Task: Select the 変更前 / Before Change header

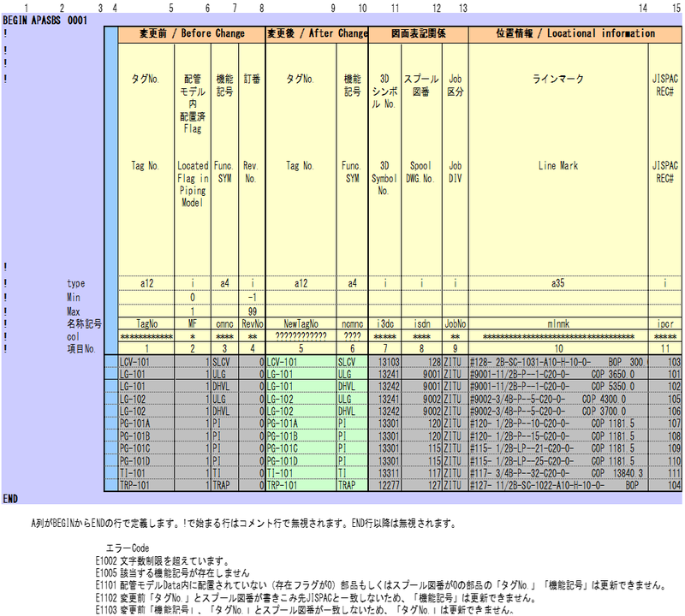Action: pyautogui.click(x=193, y=33)
